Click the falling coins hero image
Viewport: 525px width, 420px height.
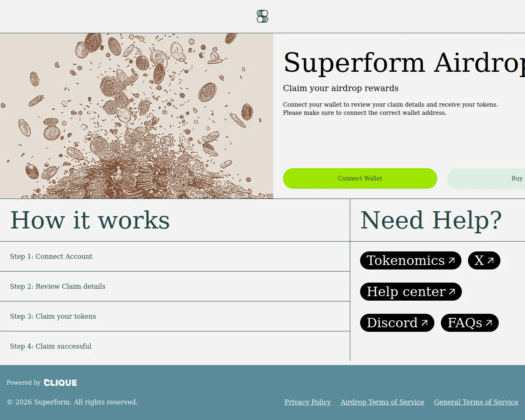tap(137, 116)
